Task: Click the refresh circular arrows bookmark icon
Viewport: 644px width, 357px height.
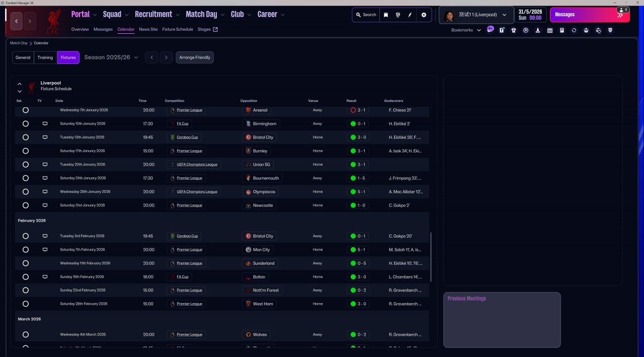Action: click(574, 30)
